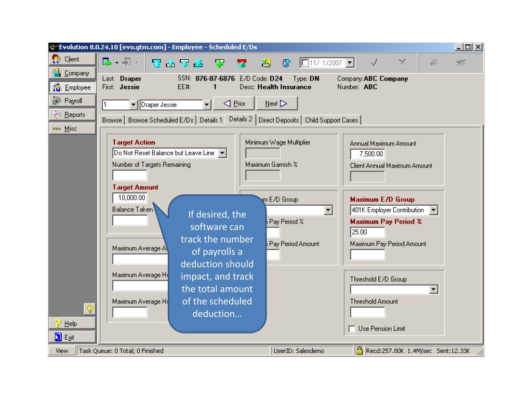Click the gray crossed starburst toolbar icon
532x399 pixels.
coord(460,63)
